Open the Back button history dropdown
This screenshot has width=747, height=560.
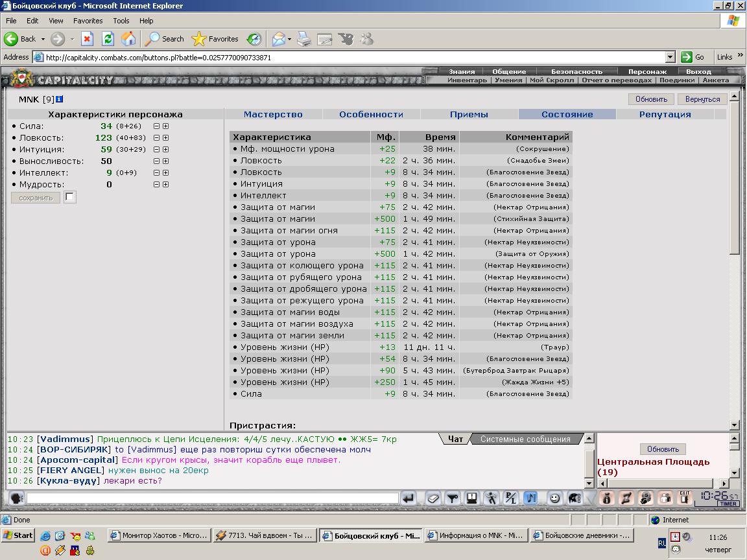point(43,39)
